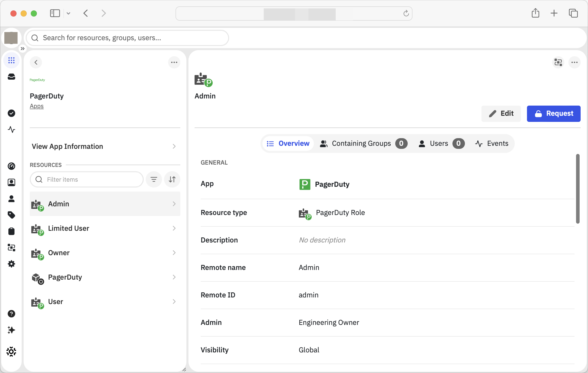The image size is (588, 373).
Task: Toggle the Safari sidebar button
Action: click(x=55, y=13)
